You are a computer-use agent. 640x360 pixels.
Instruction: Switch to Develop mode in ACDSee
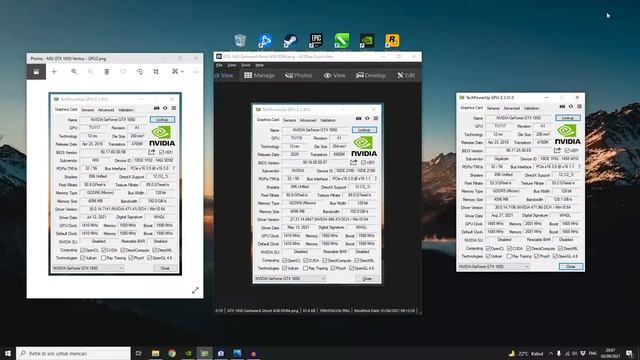[371, 76]
